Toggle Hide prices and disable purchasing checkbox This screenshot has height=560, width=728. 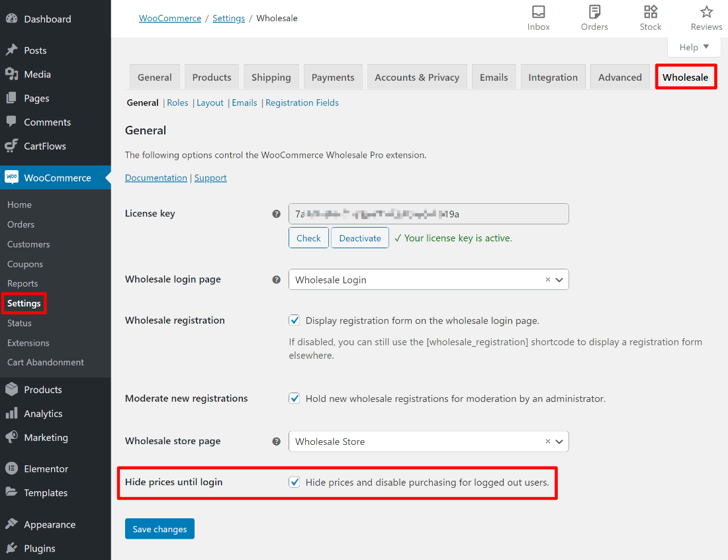point(295,482)
